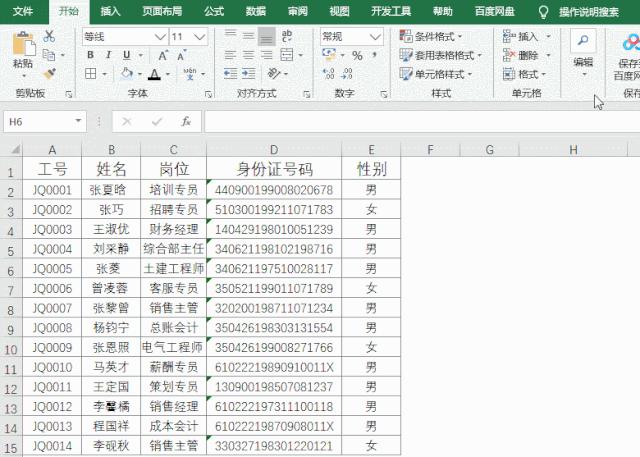Click Decrease Decimal icon
The image size is (640, 457).
point(347,74)
